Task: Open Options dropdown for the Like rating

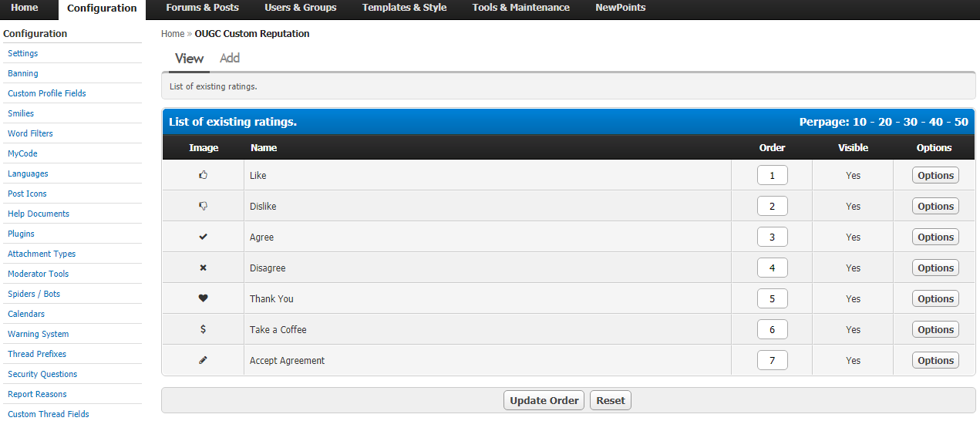Action: (x=935, y=175)
